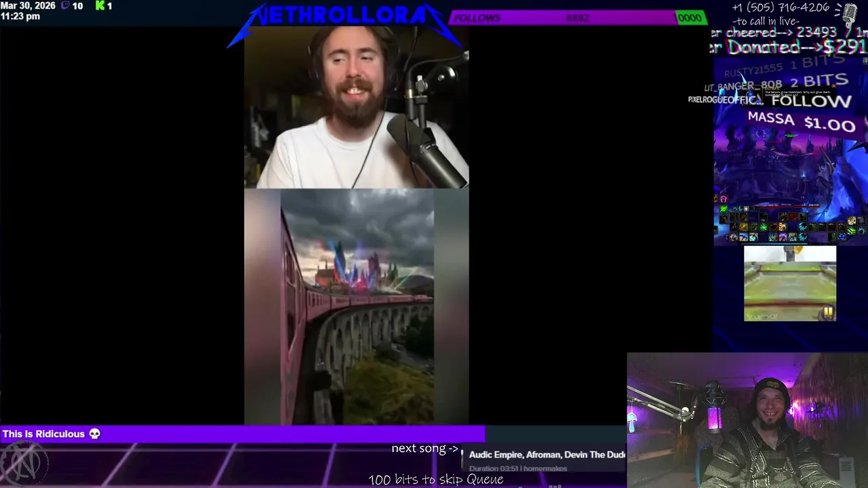Click the '11:23 pm' clock text
The image size is (868, 488).
pos(20,16)
